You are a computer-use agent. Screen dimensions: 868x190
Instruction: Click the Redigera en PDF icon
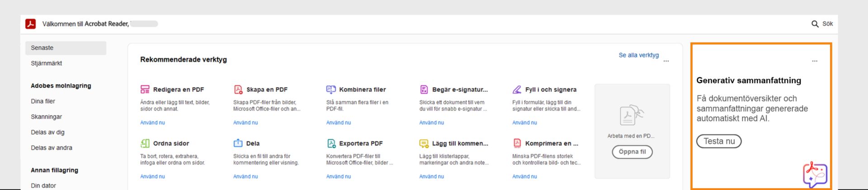[145, 90]
